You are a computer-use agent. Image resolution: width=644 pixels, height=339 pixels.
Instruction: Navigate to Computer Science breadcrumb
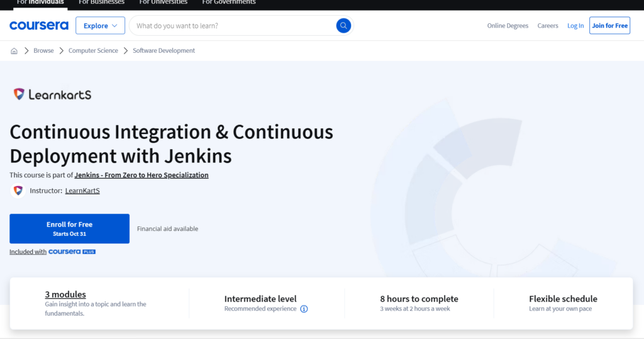93,50
